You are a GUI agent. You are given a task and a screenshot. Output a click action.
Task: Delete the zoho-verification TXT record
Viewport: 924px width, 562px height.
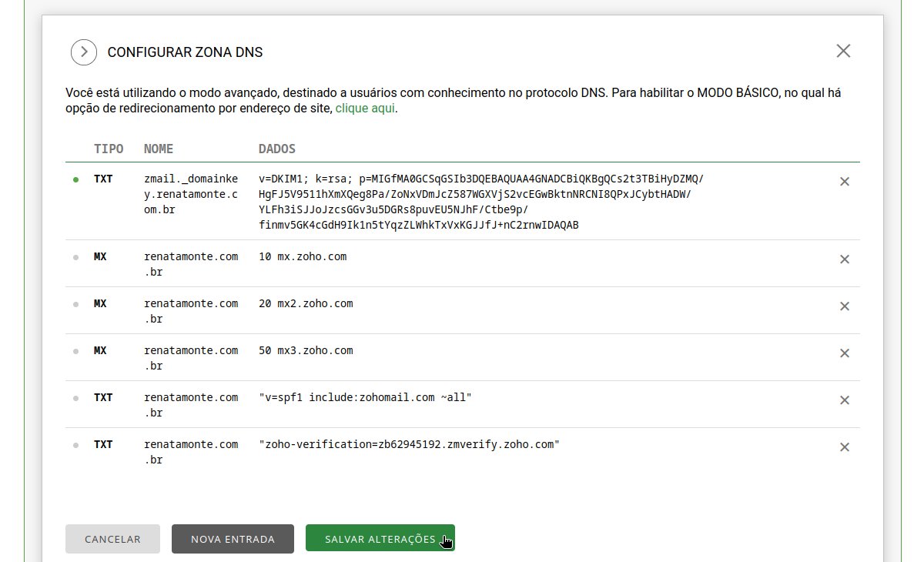[844, 447]
